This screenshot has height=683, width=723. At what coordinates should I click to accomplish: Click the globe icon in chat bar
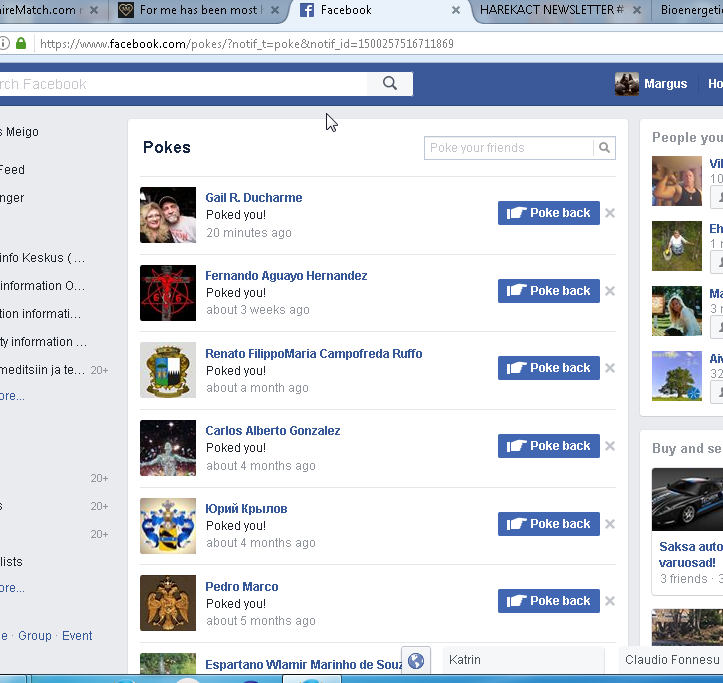(416, 661)
